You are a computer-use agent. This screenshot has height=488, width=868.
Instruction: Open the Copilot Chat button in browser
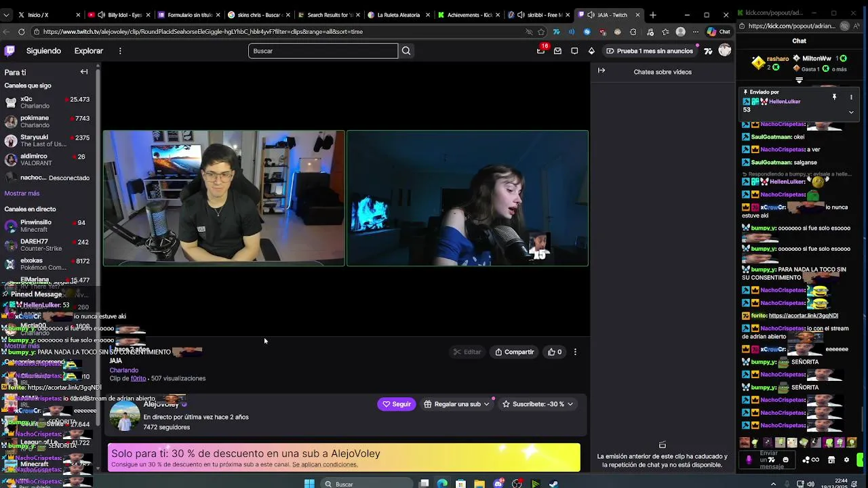coord(718,31)
